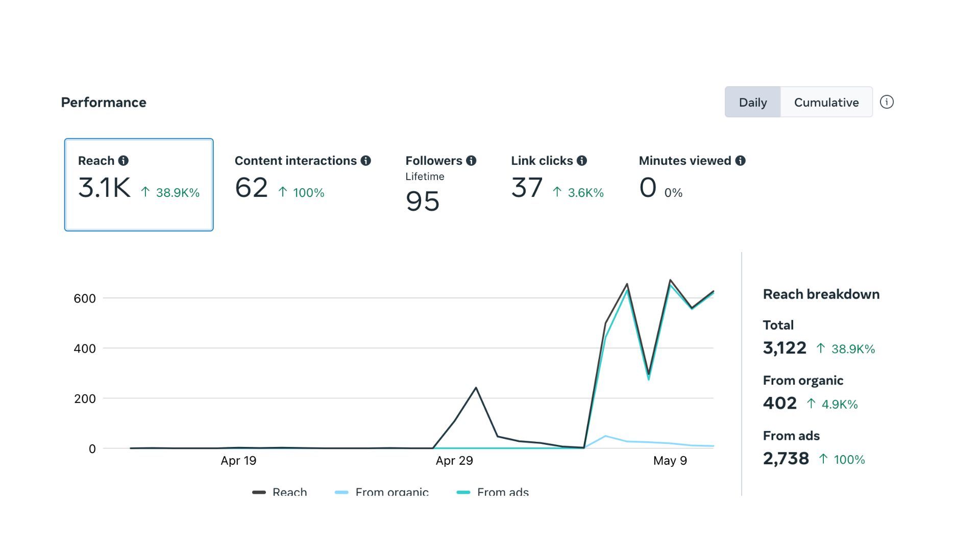
Task: Select the Reach metric card
Action: coord(139,185)
